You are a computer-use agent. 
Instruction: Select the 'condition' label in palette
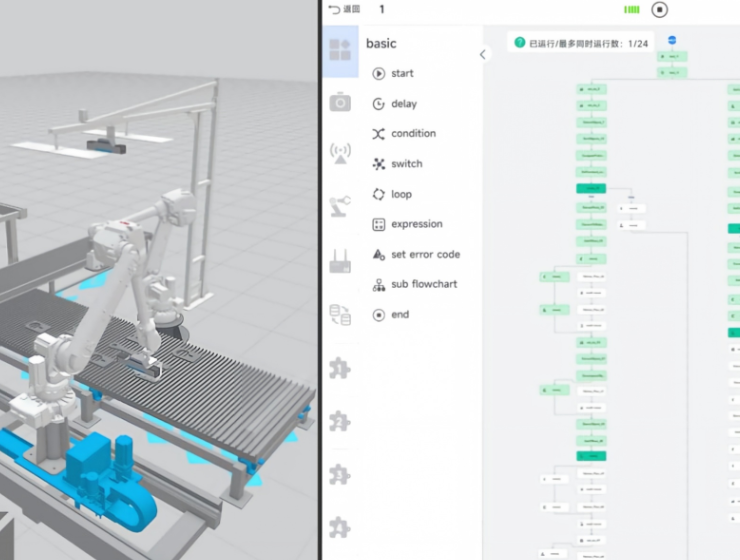413,134
